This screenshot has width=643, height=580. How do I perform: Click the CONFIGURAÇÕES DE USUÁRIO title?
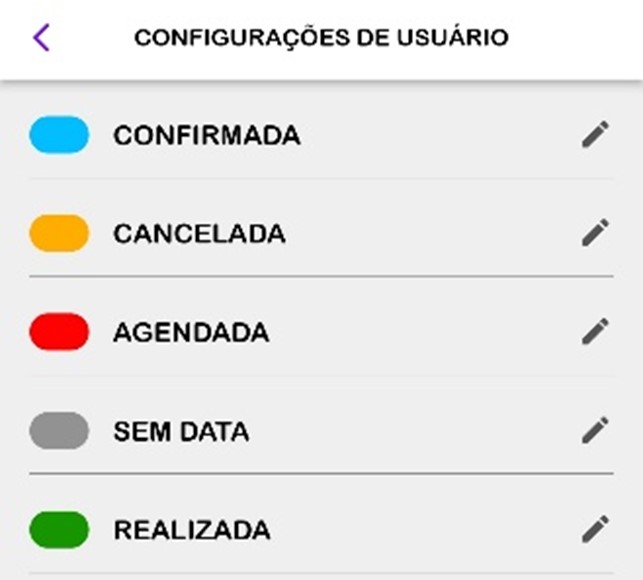tap(321, 38)
